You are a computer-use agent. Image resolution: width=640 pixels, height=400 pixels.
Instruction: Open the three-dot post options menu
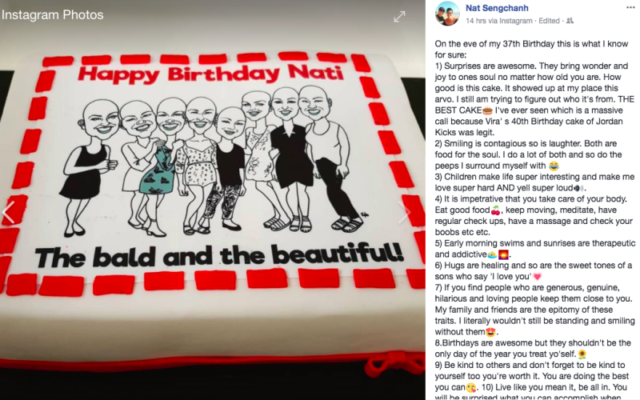(631, 8)
